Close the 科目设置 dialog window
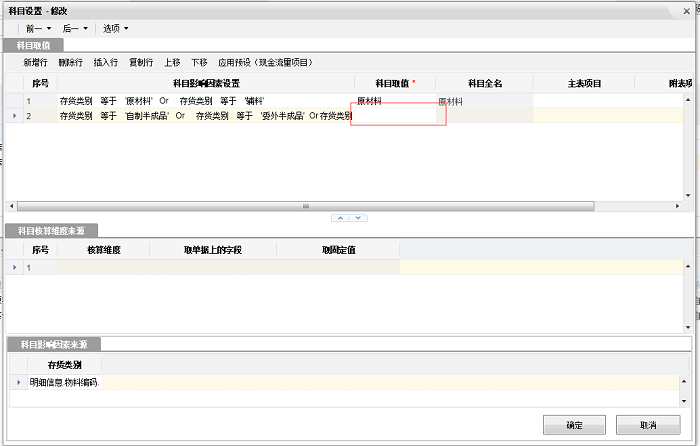The height and width of the screenshot is (446, 700). point(686,10)
